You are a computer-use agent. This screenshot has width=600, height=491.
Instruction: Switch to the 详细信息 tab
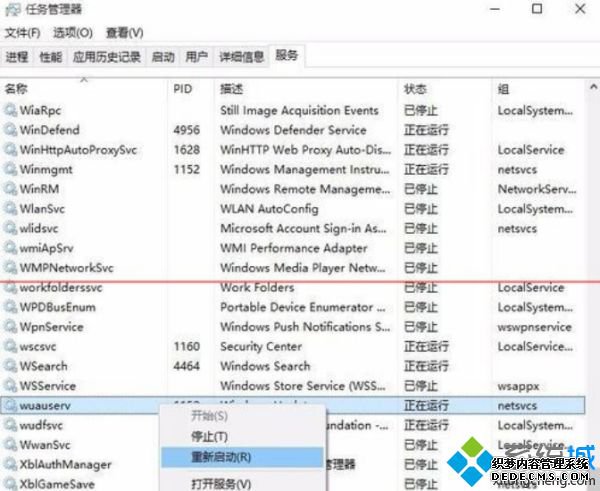[241, 57]
